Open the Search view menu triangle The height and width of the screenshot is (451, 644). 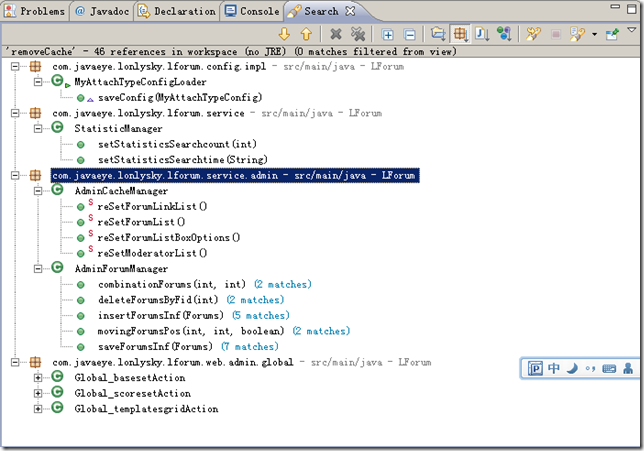click(632, 30)
